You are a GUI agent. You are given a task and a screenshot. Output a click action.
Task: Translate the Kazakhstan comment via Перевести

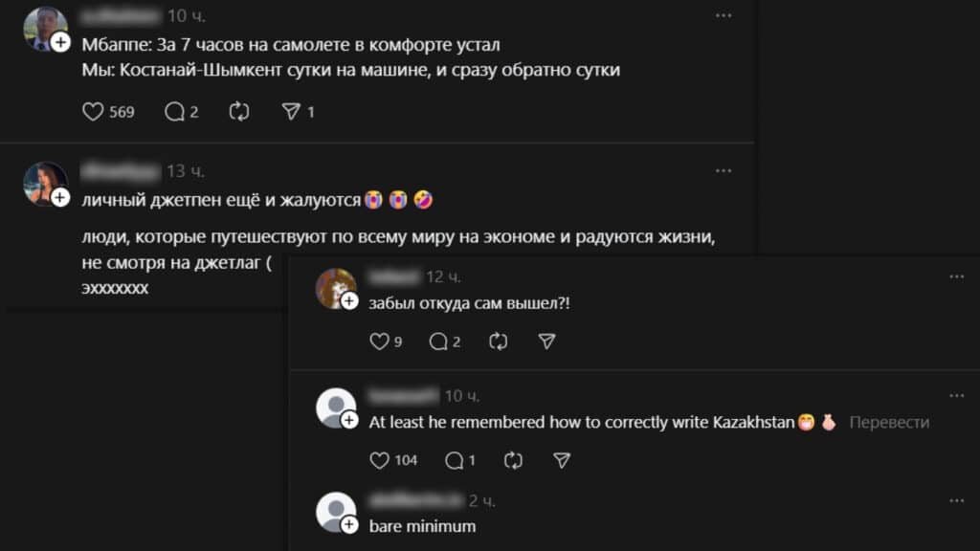coord(889,422)
